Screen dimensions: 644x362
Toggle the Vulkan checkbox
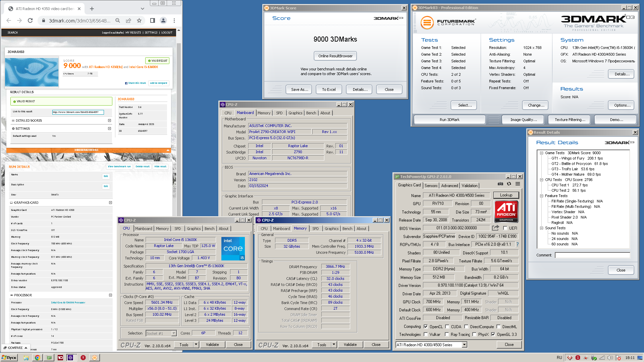(x=426, y=335)
